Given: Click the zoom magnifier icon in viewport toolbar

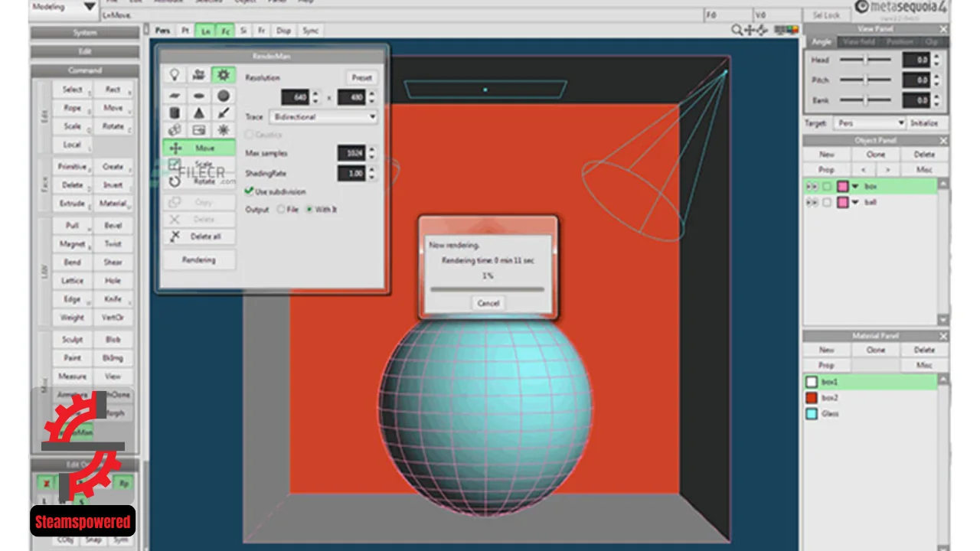Looking at the screenshot, I should [737, 31].
